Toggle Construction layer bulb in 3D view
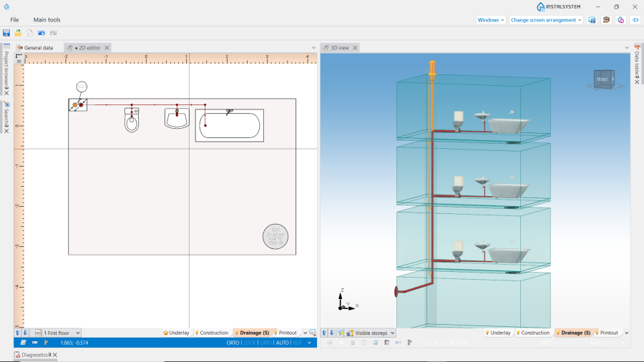 (518, 333)
